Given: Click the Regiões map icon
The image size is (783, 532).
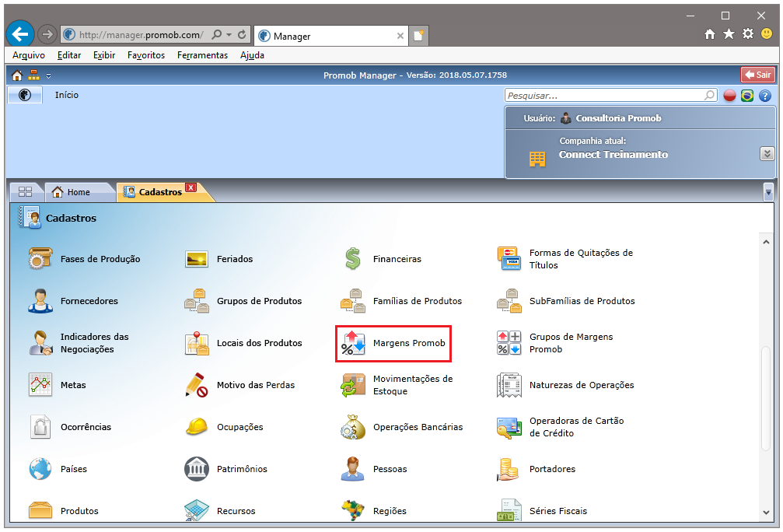Looking at the screenshot, I should [x=353, y=510].
